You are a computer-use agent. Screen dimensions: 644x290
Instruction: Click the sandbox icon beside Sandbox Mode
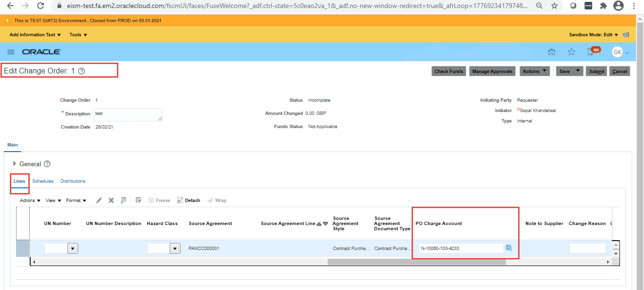[x=626, y=34]
